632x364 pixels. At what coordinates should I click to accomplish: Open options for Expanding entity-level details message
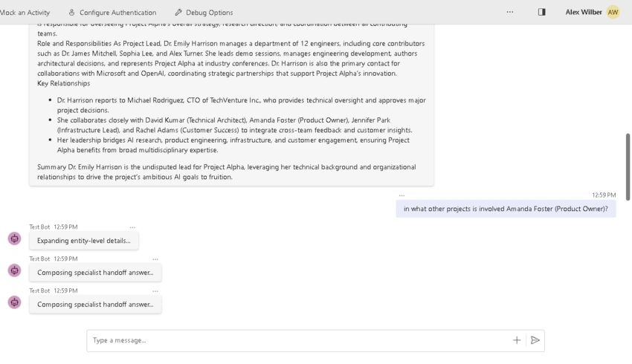point(132,227)
